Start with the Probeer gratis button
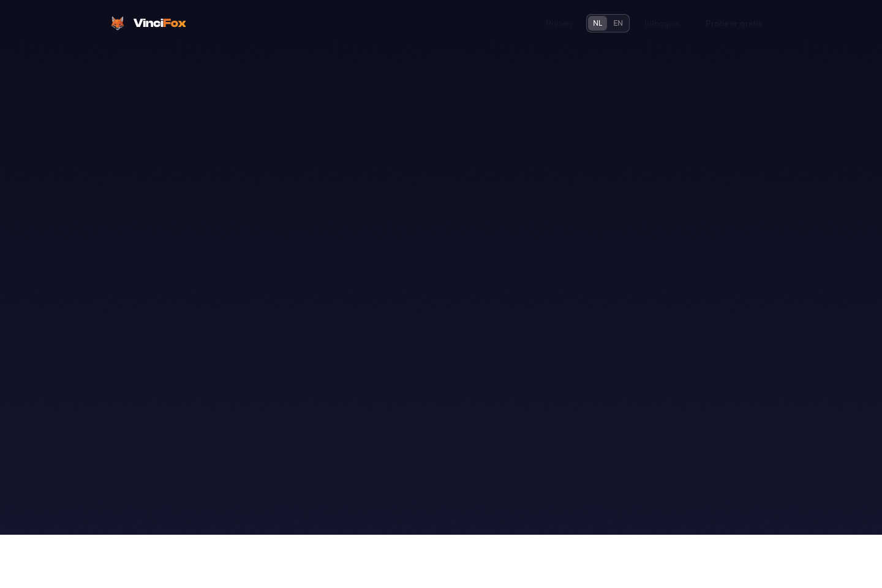Viewport: 882px width, 588px height. click(734, 23)
